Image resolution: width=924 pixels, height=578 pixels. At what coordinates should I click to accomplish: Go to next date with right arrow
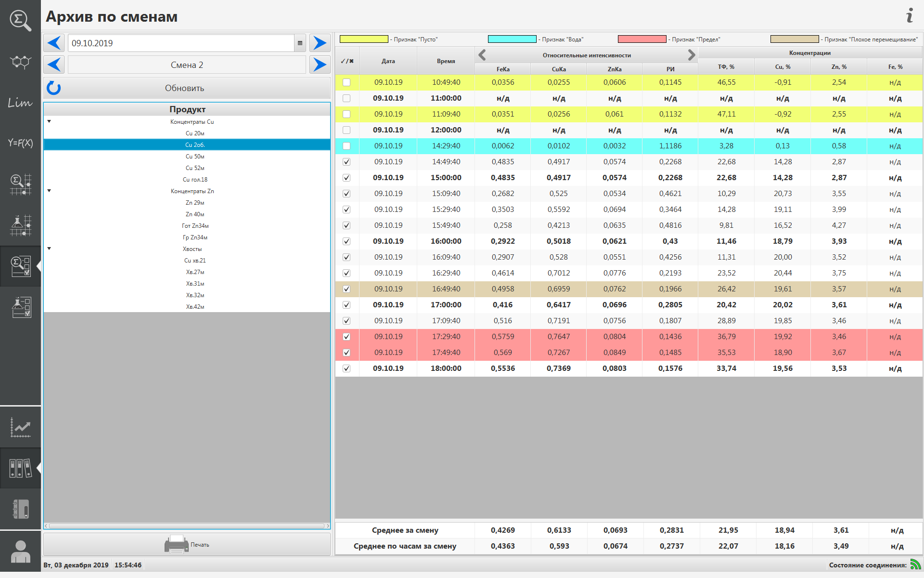tap(320, 43)
